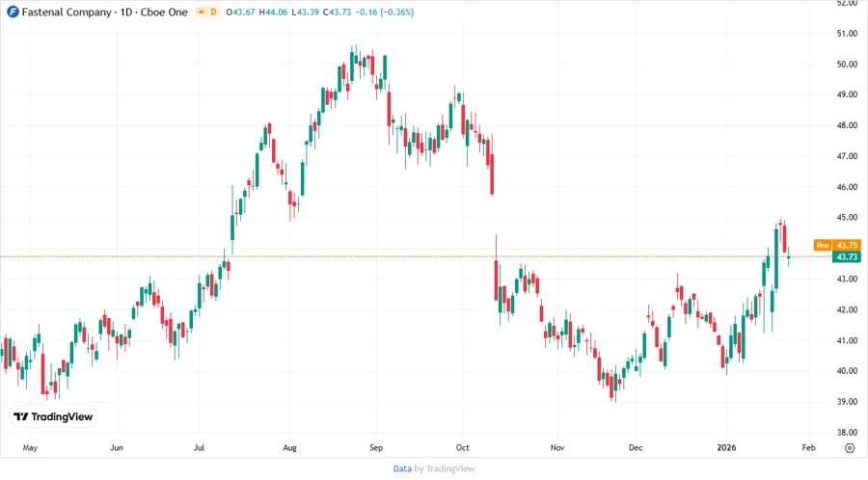The image size is (868, 480).
Task: Click the 45.00 price axis label
Action: [x=847, y=217]
